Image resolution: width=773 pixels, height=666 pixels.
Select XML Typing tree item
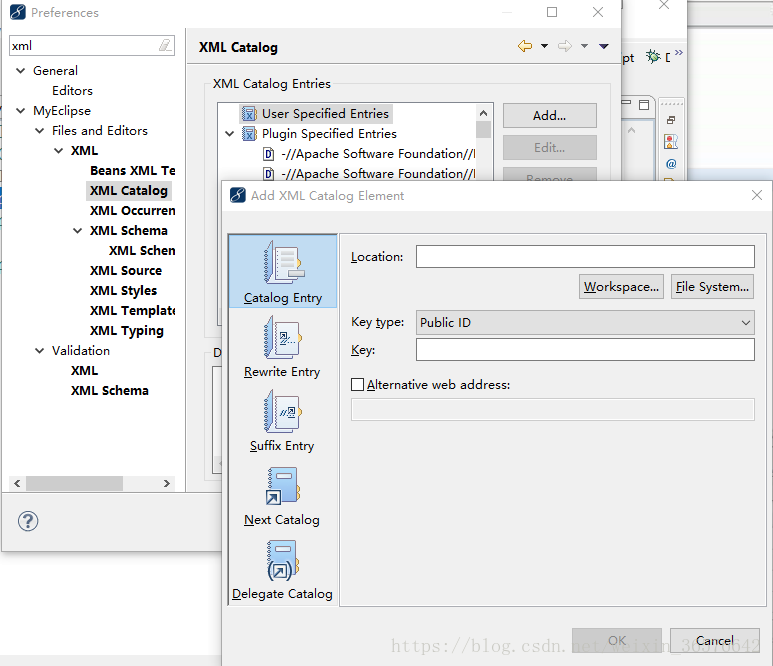127,331
